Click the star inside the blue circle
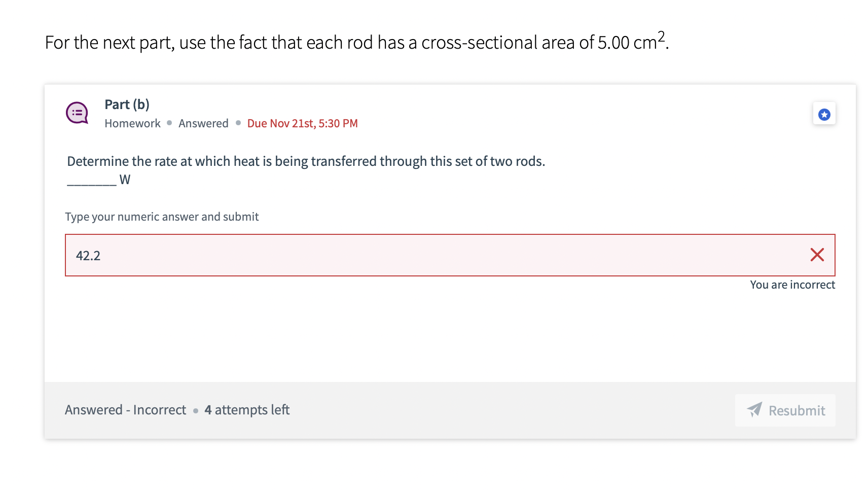The height and width of the screenshot is (491, 868). pos(825,114)
